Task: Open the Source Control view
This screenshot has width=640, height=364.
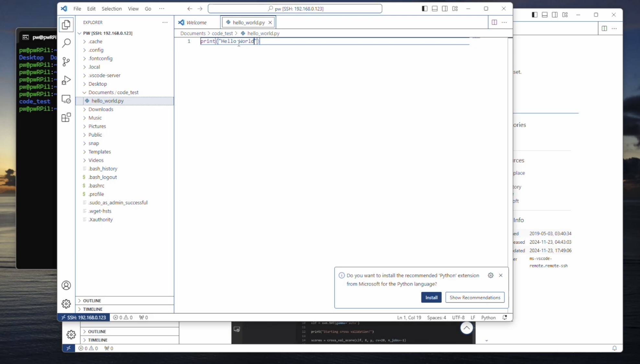Action: pos(66,61)
